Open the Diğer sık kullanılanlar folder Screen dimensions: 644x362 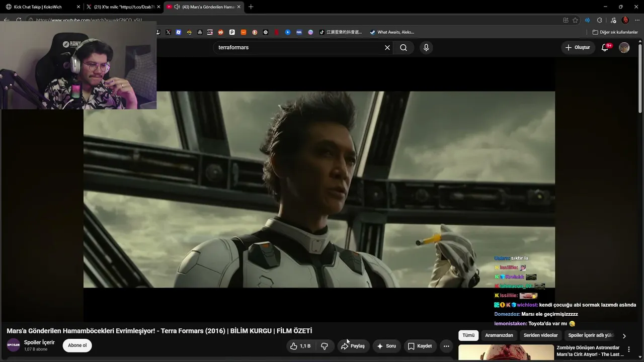(x=615, y=32)
